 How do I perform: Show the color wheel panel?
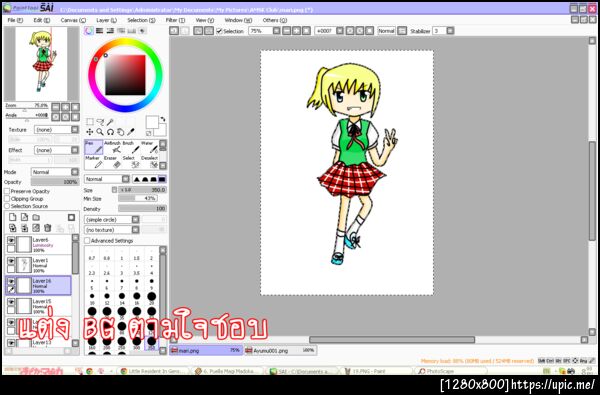[x=89, y=31]
